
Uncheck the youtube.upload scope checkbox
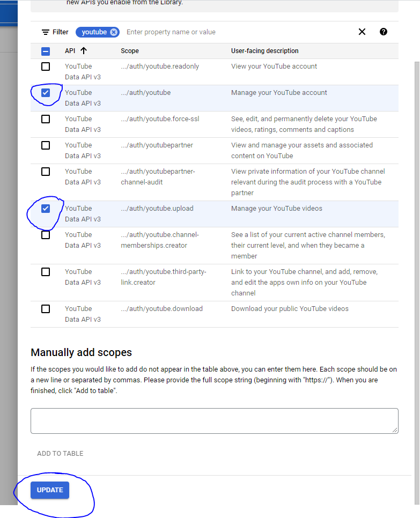(x=46, y=209)
